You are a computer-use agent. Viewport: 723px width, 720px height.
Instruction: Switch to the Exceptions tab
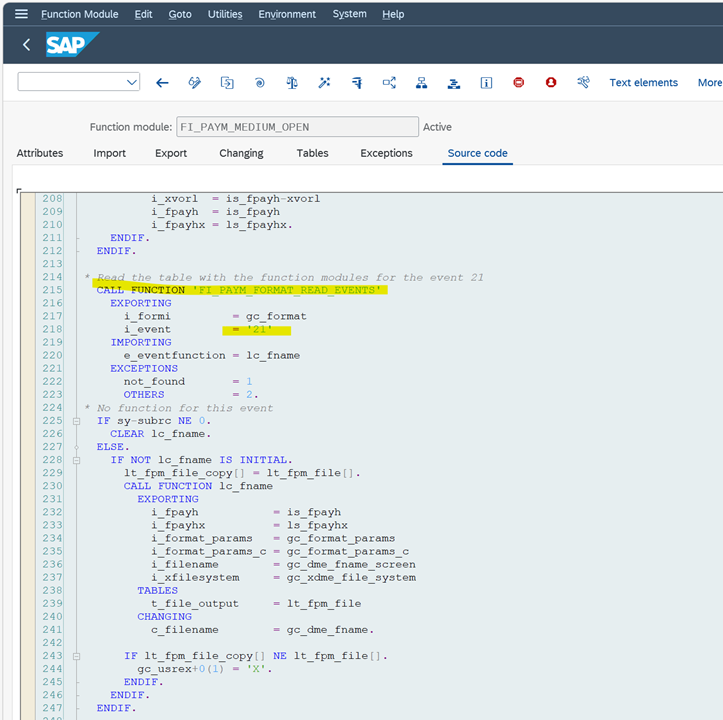(386, 153)
